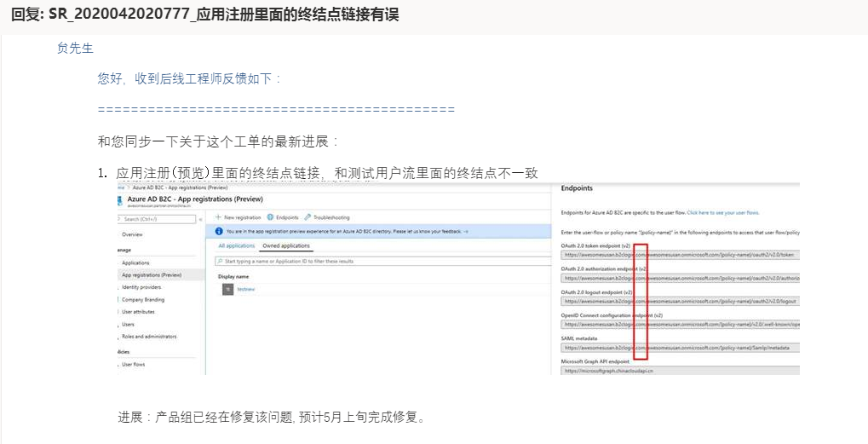This screenshot has width=868, height=444.
Task: Click the New registration button label
Action: click(243, 217)
